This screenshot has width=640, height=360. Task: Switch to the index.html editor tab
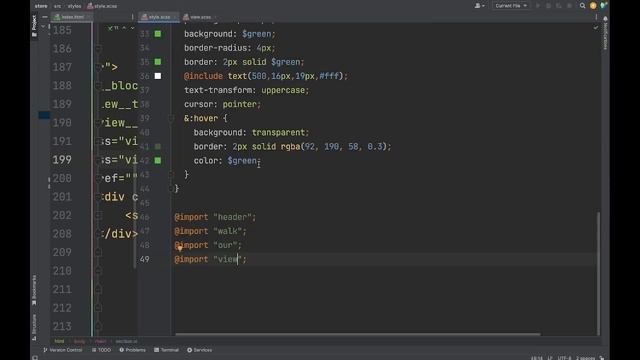72,17
